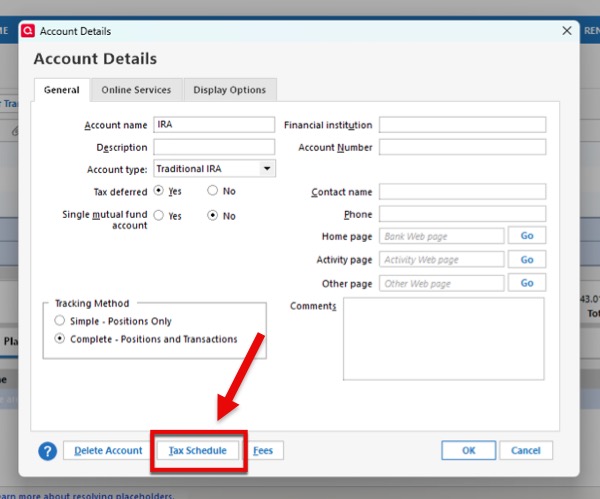This screenshot has width=600, height=499.
Task: Select Simple - Positions Only tracking
Action: (60, 320)
